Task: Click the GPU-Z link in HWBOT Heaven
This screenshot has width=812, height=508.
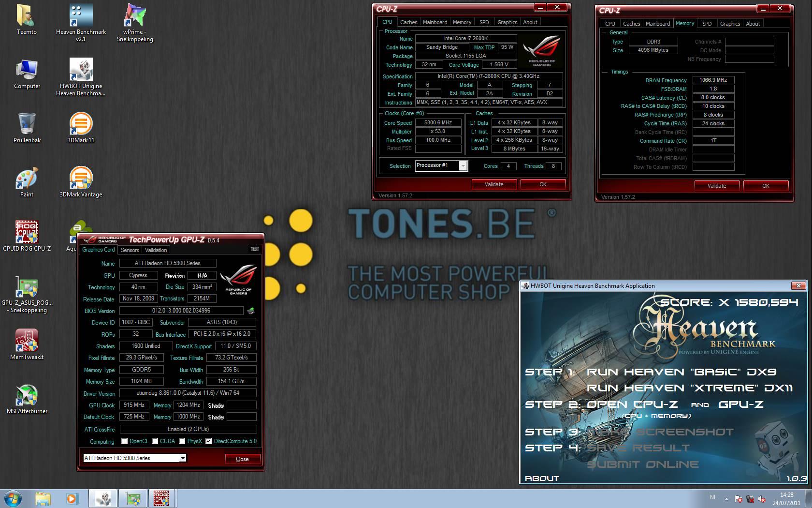Action: [740, 404]
